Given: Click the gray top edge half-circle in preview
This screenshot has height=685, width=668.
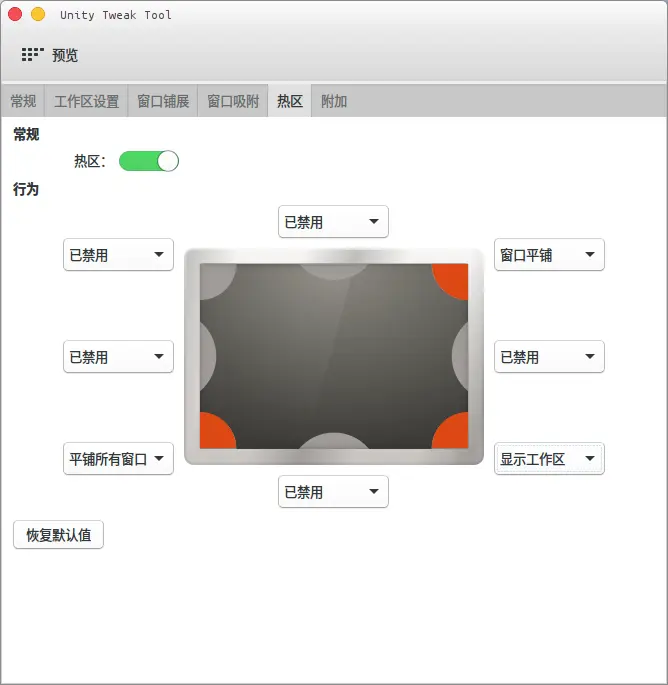Looking at the screenshot, I should [334, 270].
